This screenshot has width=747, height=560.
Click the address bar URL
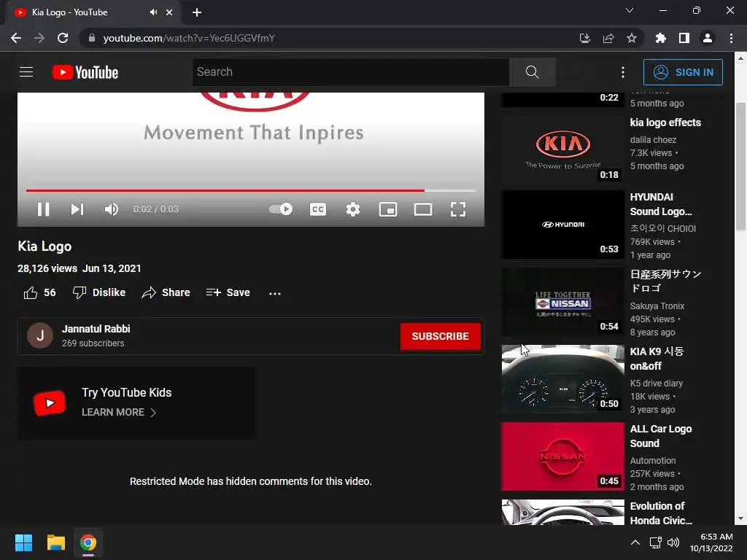click(x=189, y=38)
